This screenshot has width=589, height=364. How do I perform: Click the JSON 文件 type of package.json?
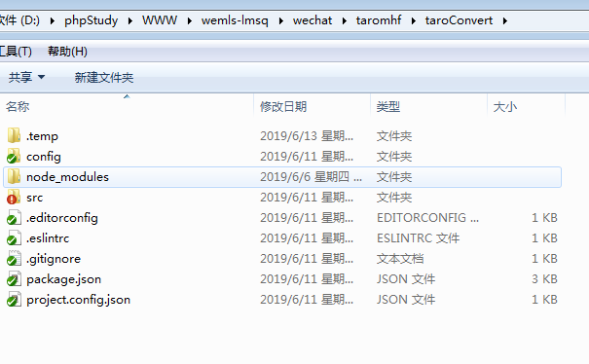tap(406, 279)
